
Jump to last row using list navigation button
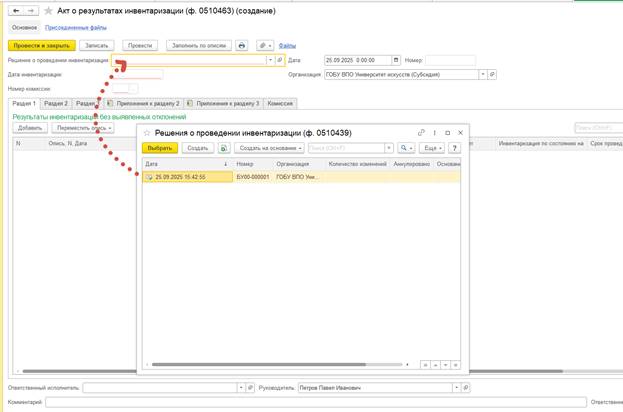[x=455, y=365]
